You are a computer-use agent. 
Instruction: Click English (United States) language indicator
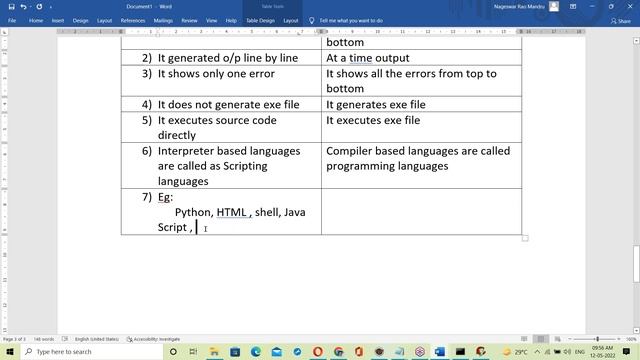click(96, 339)
